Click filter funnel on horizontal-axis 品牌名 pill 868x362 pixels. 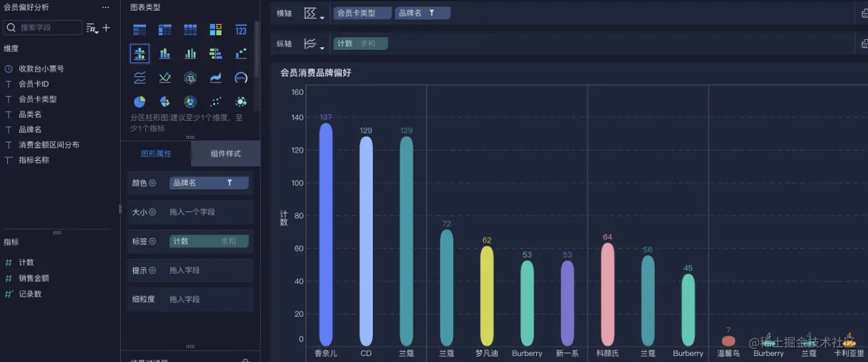click(431, 13)
